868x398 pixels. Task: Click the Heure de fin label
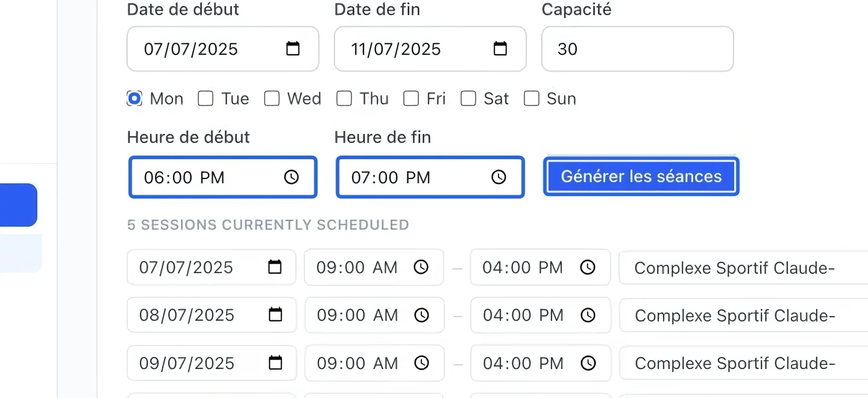(383, 137)
